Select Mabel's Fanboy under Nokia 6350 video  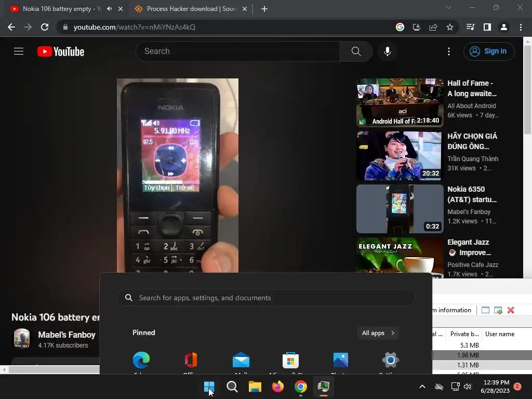pos(469,212)
